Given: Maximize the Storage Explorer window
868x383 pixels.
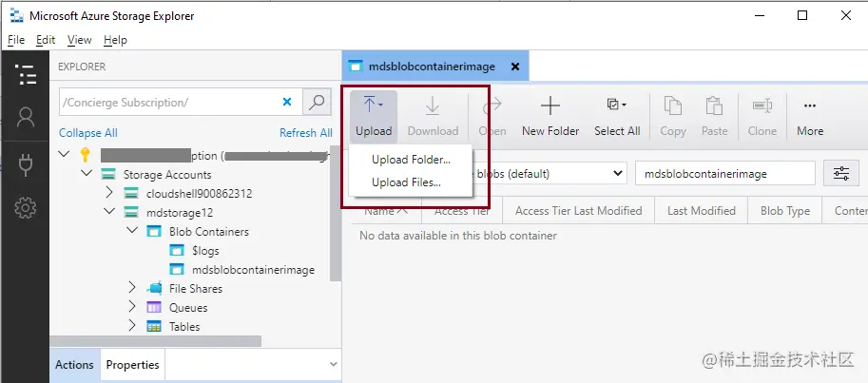Looking at the screenshot, I should 802,15.
